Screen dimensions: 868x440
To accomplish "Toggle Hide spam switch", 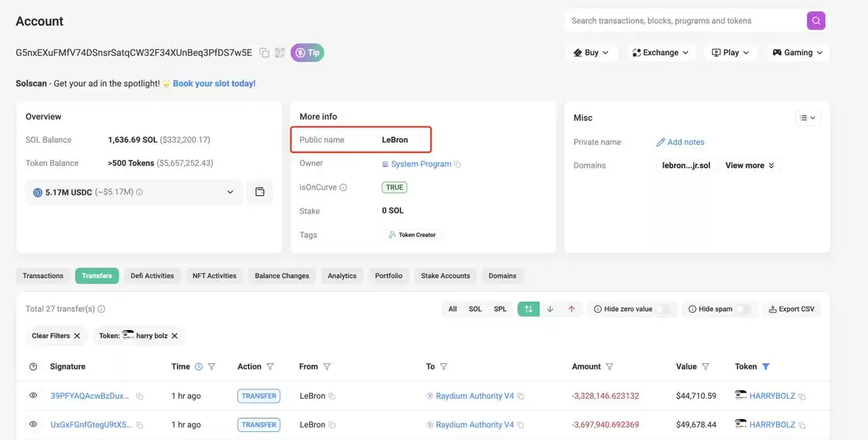I will (x=743, y=309).
